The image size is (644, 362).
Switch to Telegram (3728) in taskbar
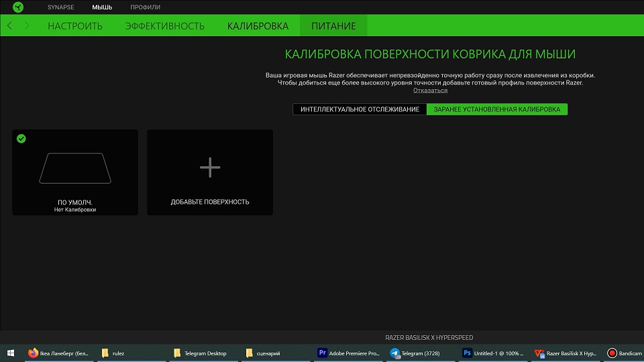[x=421, y=353]
